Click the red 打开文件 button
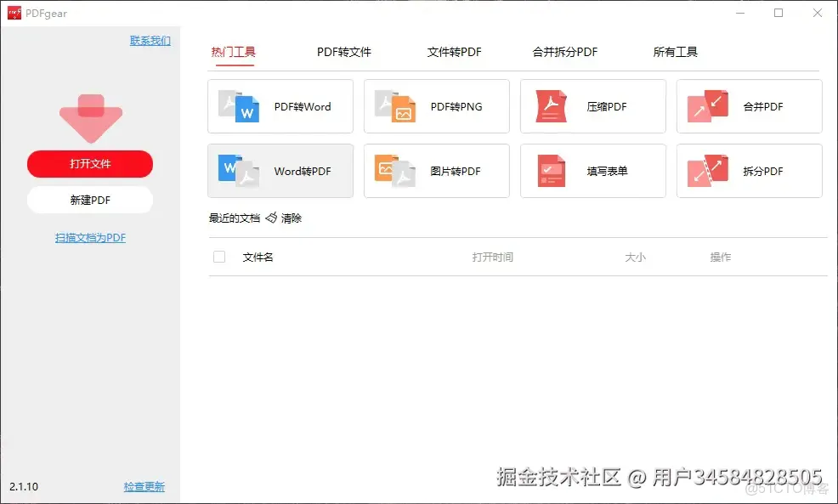Screen dimensions: 838x504 pyautogui.click(x=89, y=164)
